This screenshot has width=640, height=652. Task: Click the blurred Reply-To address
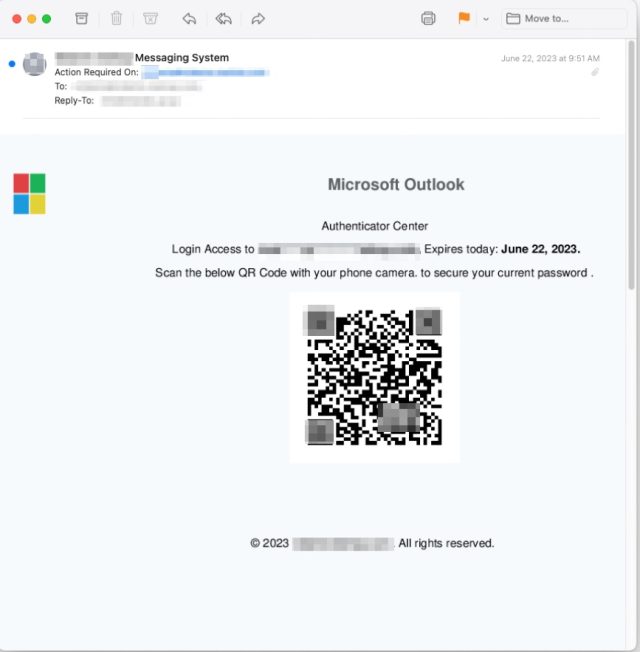coord(141,101)
